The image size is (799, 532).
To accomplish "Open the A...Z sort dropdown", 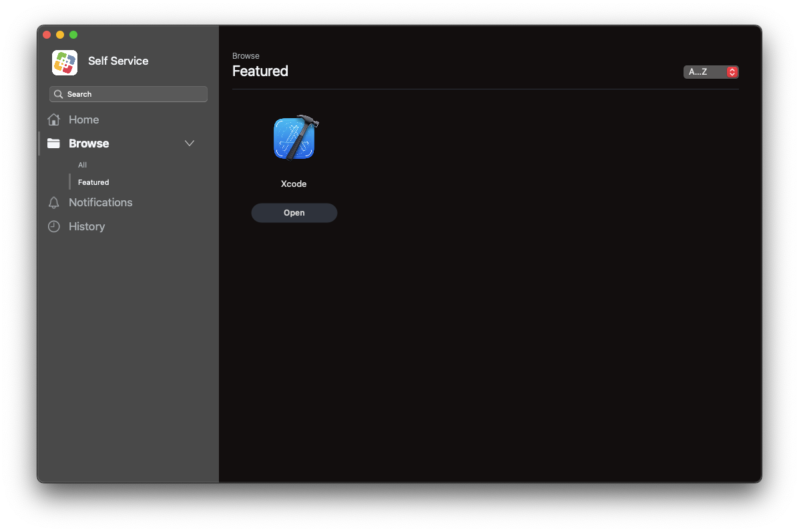I will tap(711, 72).
